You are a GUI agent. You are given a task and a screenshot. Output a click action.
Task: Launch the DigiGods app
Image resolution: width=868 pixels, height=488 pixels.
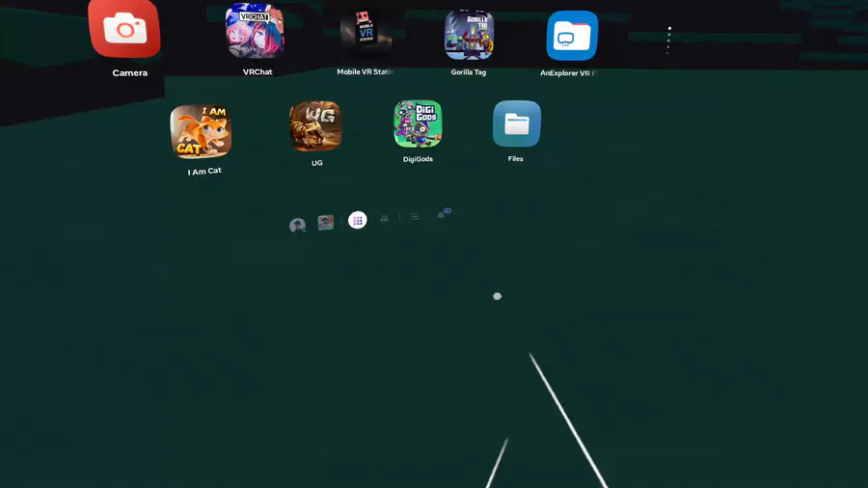click(x=418, y=124)
